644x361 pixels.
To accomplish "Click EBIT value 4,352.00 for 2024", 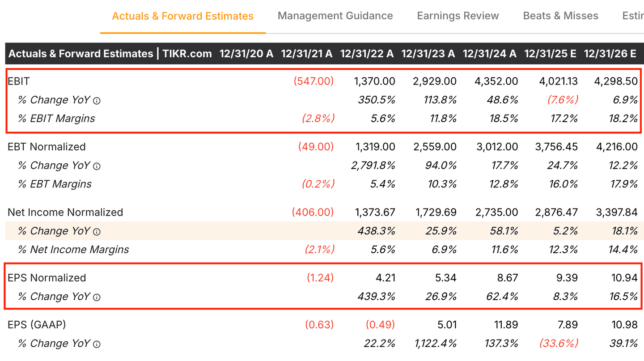I will [x=496, y=81].
